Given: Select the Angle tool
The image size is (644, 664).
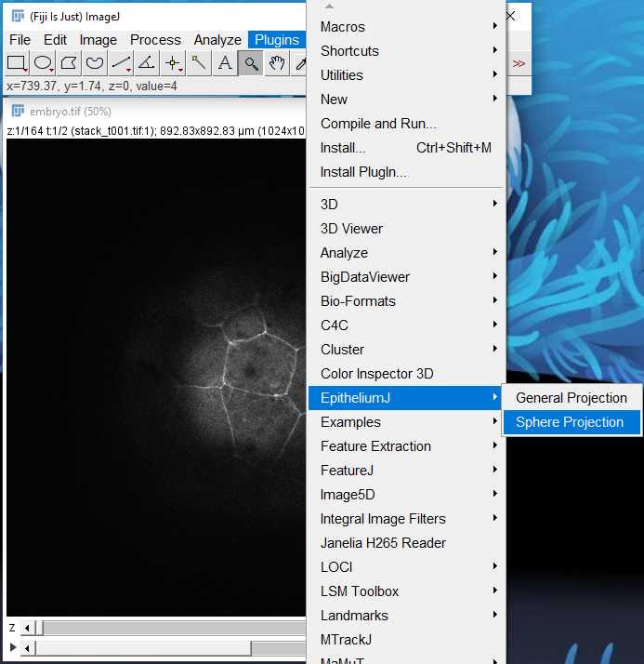Looking at the screenshot, I should point(146,63).
